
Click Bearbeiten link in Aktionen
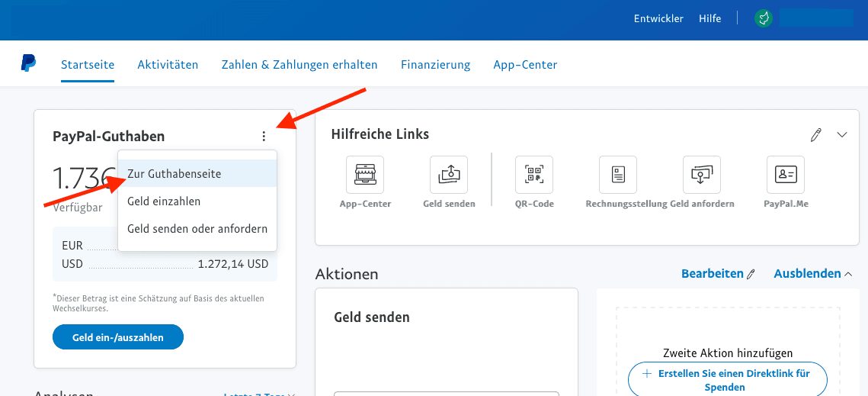[x=718, y=273]
